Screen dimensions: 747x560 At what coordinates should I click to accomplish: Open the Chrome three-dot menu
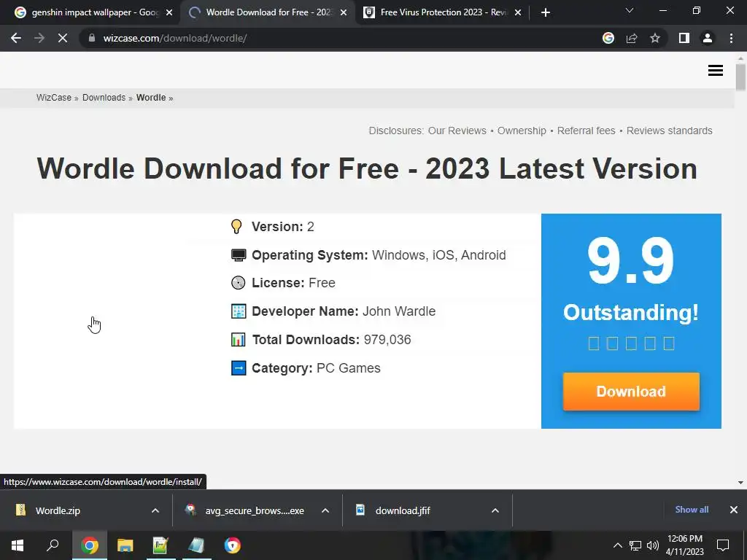[731, 38]
